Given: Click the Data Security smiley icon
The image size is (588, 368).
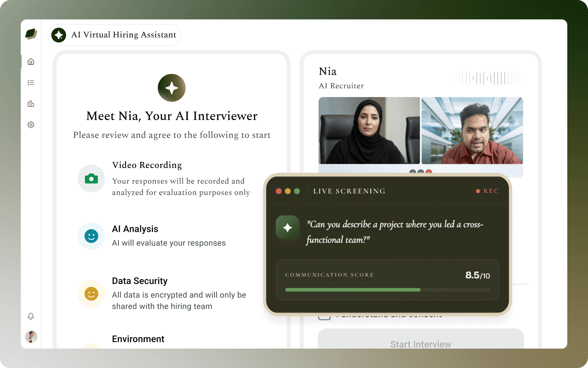Looking at the screenshot, I should 91,294.
